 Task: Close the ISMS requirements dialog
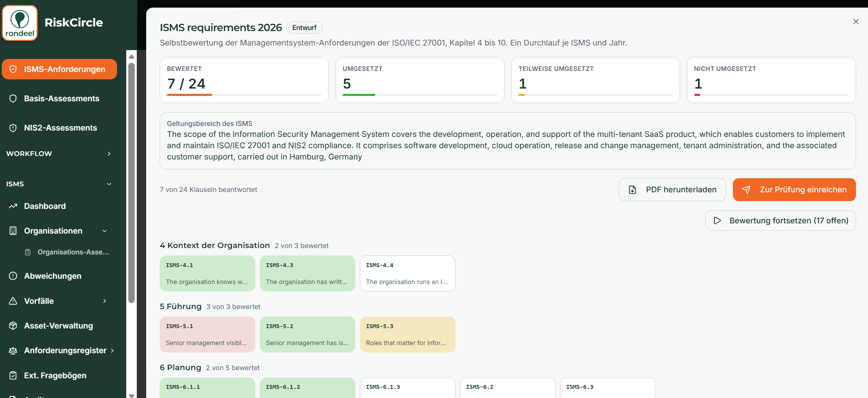click(x=856, y=22)
